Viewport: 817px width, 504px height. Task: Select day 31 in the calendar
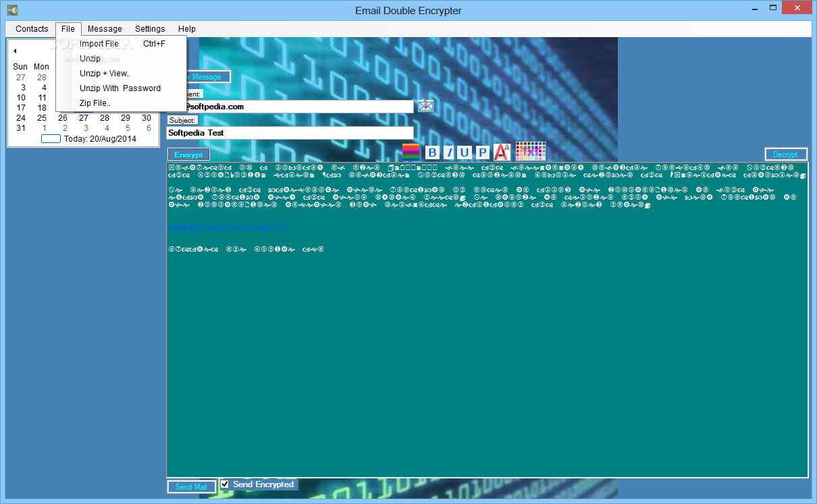pyautogui.click(x=21, y=128)
